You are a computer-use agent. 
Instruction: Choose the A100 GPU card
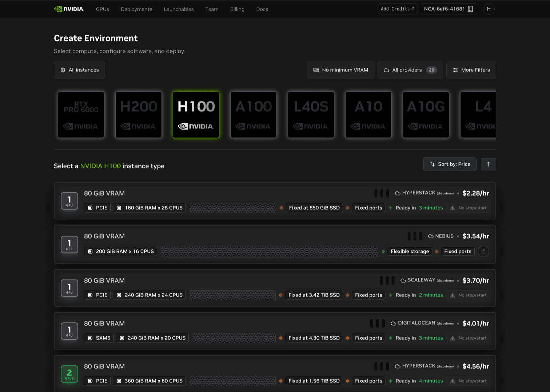point(254,115)
